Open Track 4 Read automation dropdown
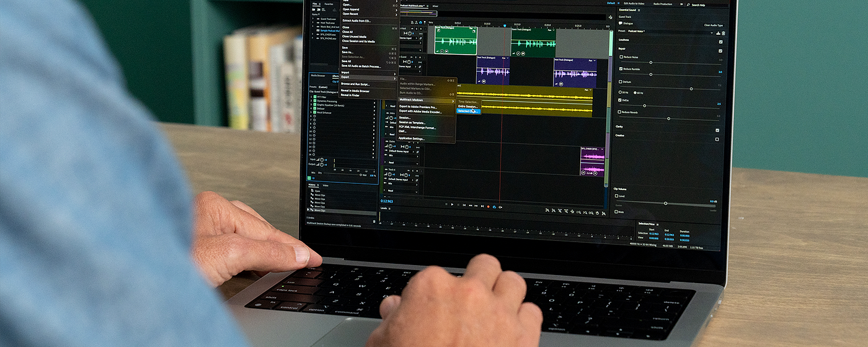This screenshot has width=868, height=347. pos(402,191)
